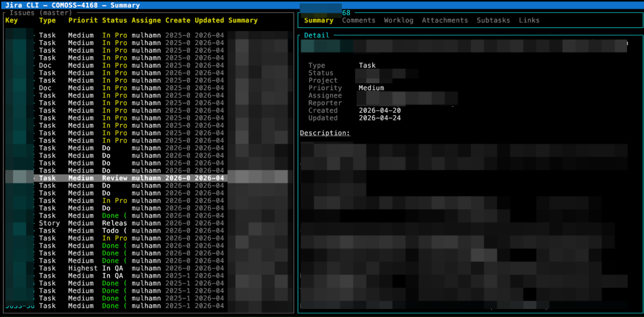Click the Created date 2026-04-20

point(380,110)
